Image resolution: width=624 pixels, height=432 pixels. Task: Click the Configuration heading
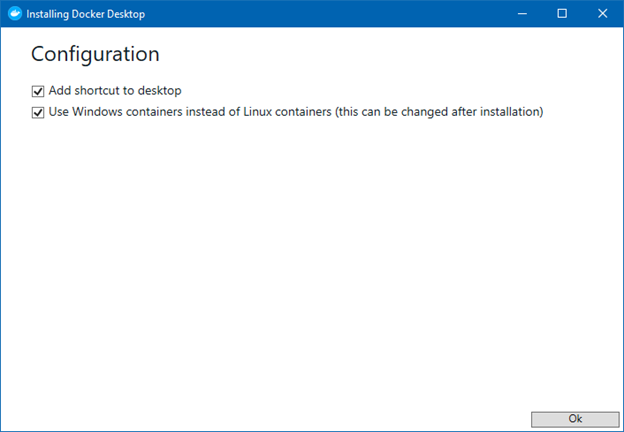95,54
